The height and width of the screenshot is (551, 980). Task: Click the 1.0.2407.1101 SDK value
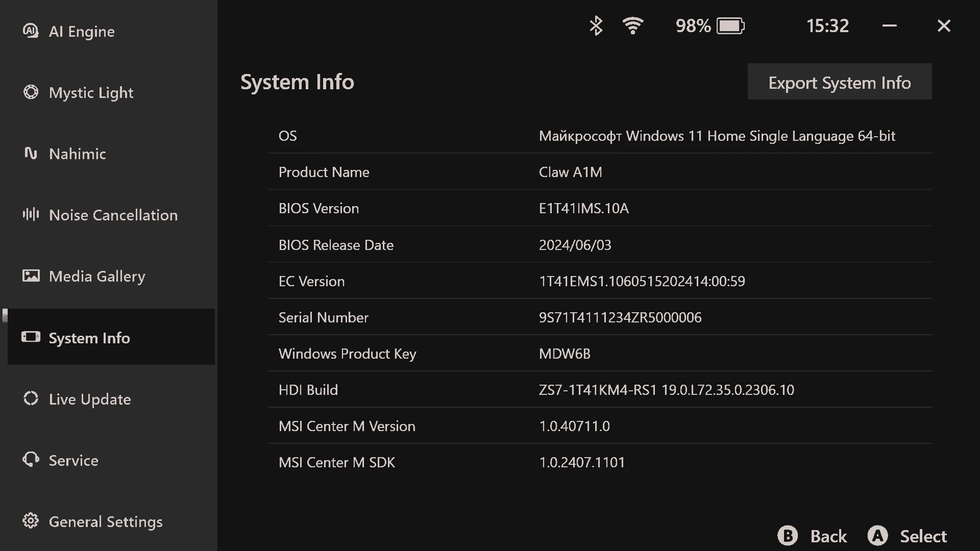(582, 462)
